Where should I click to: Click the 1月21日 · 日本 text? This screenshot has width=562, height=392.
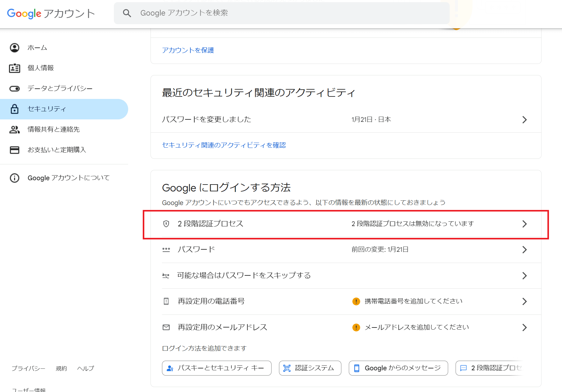point(371,119)
